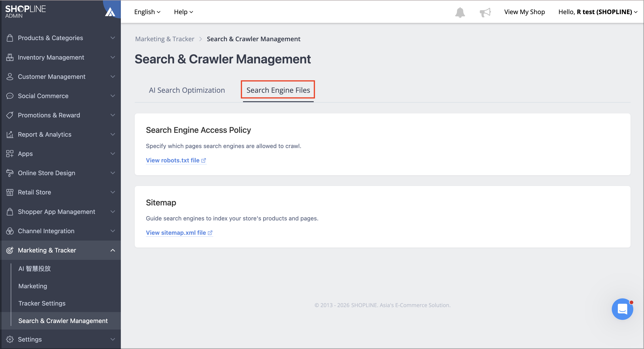Click the Marketing & Tracker target icon
This screenshot has height=349, width=644.
coord(10,250)
